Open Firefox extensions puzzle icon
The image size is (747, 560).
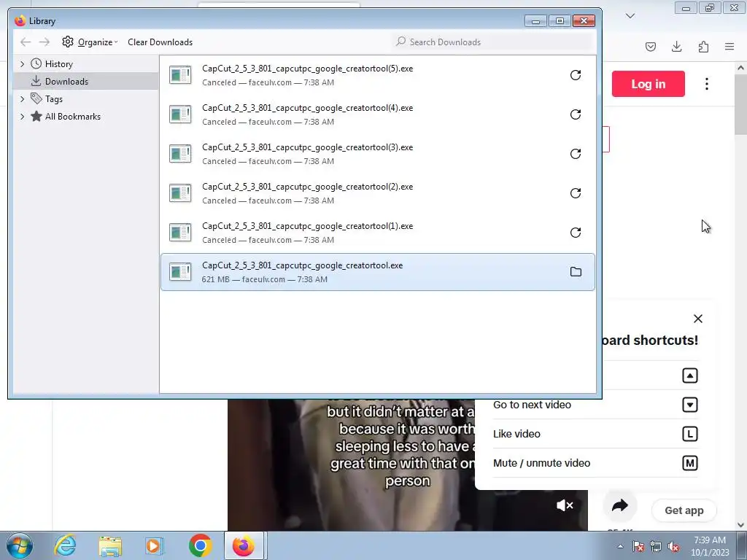703,47
